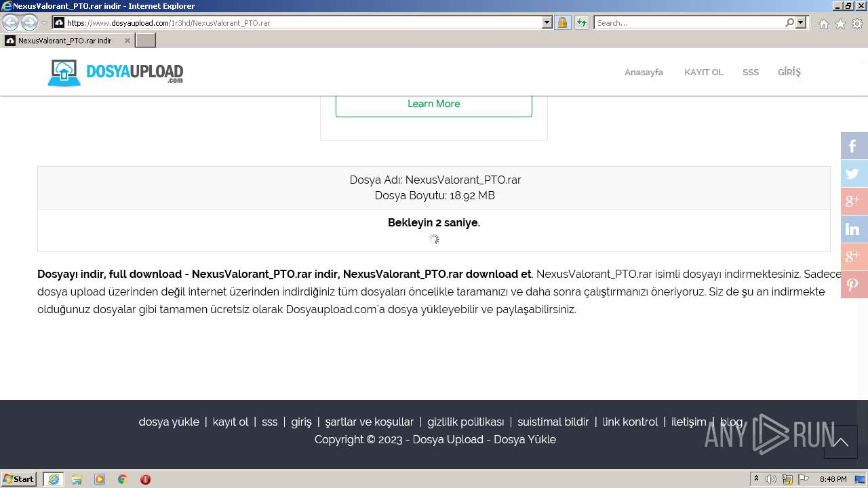
Task: Share on Facebook sidebar icon
Action: pyautogui.click(x=854, y=146)
